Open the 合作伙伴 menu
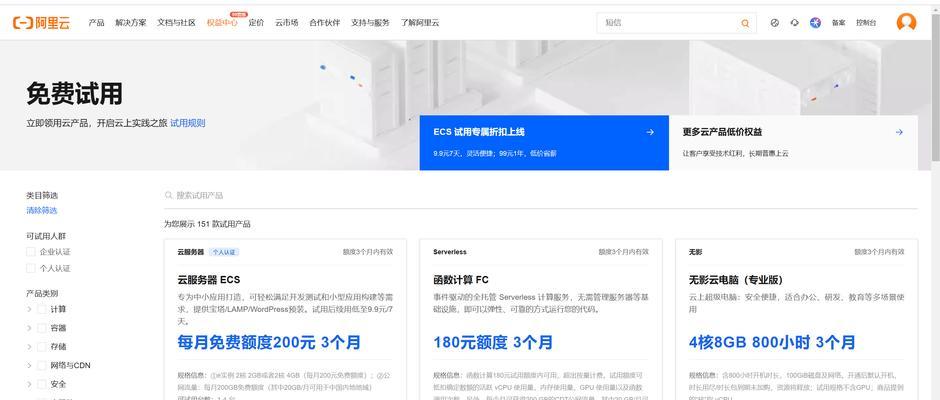This screenshot has width=940, height=400. [324, 23]
